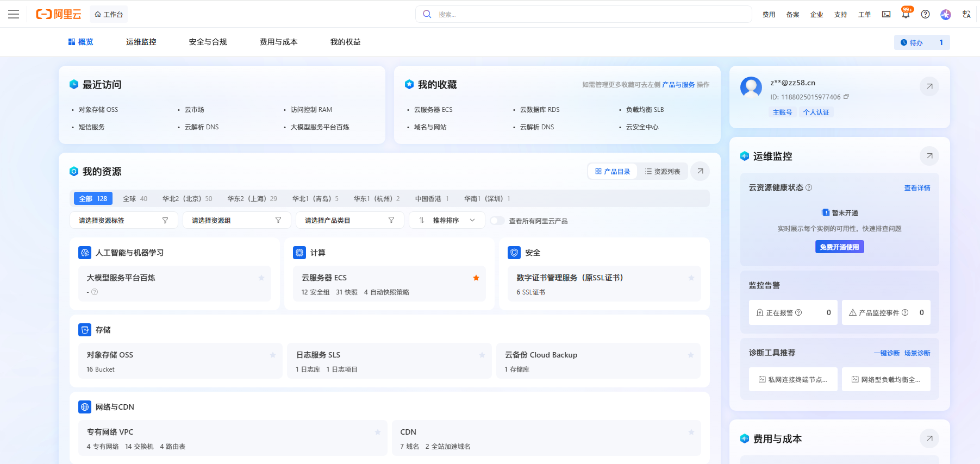
Task: Open the user avatar menu in top bar
Action: pyautogui.click(x=946, y=14)
